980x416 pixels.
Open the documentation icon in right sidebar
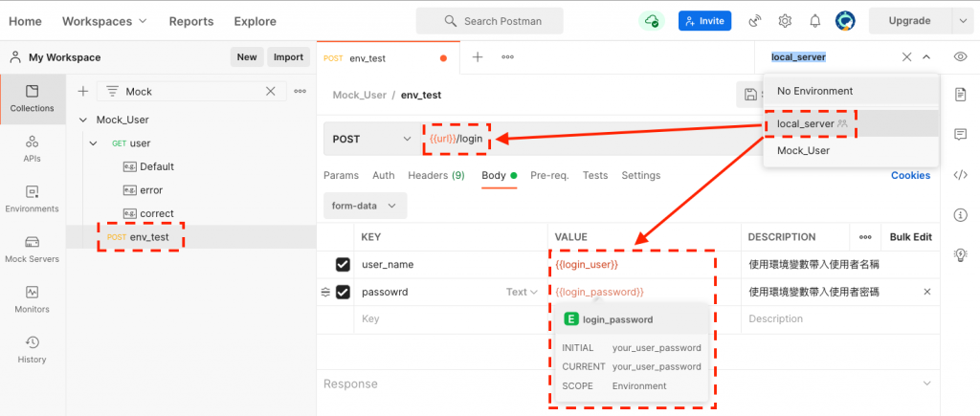pyautogui.click(x=961, y=95)
